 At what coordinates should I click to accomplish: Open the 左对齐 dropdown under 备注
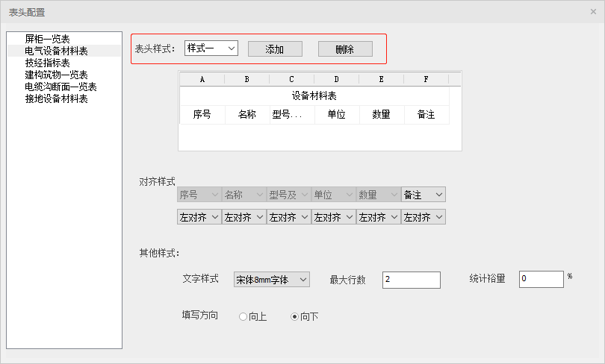click(x=423, y=217)
